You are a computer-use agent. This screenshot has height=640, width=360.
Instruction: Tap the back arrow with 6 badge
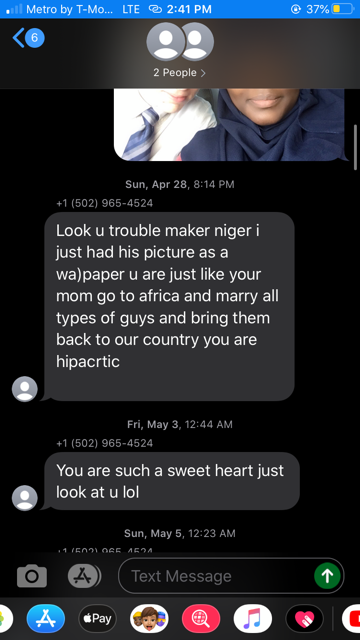coord(29,38)
